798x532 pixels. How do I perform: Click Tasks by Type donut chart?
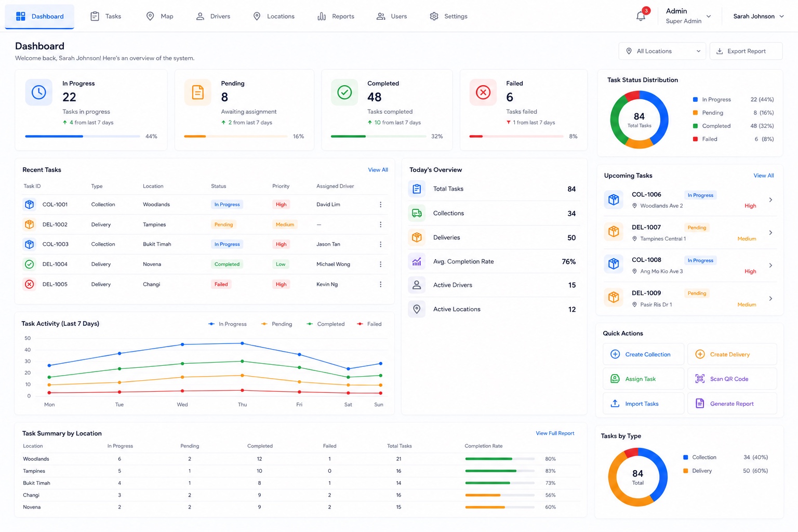[638, 477]
